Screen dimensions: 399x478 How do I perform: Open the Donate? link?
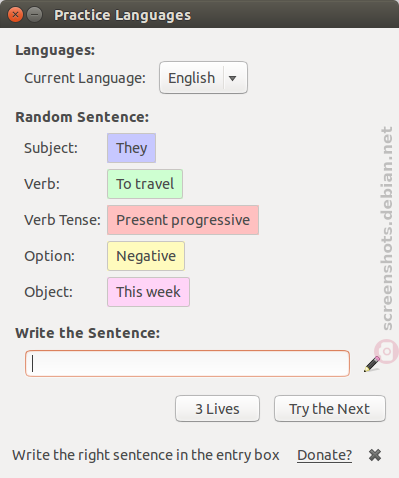(324, 455)
